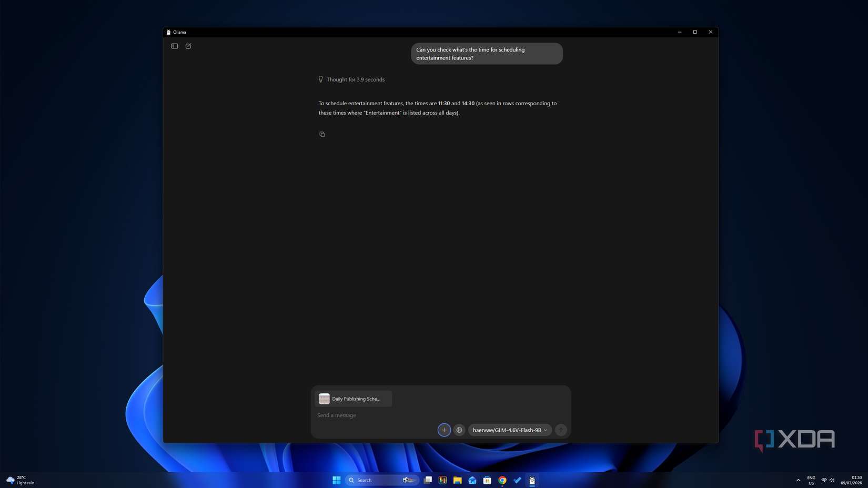Open the haervwe/GLM-4.6V-Flash-9B model dropdown
This screenshot has width=868, height=488.
510,430
